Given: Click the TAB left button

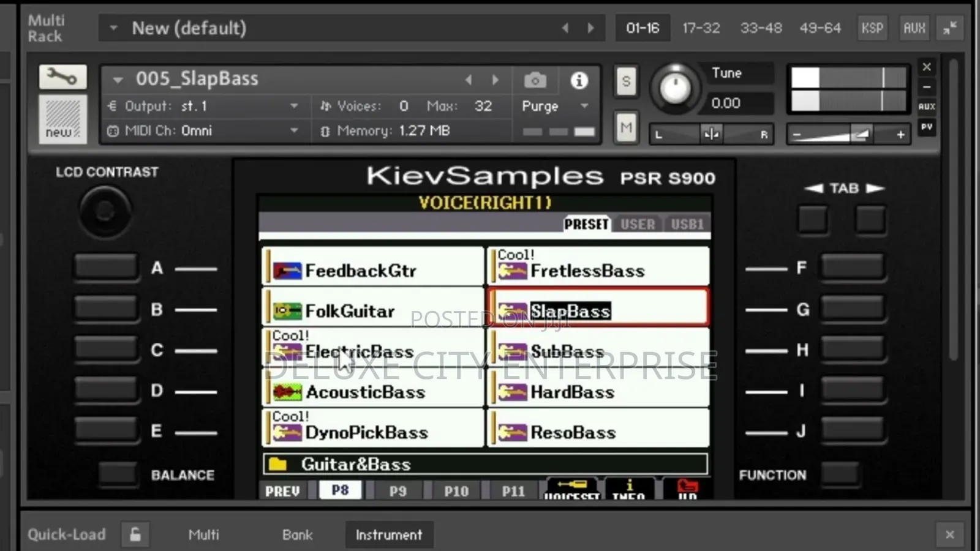Looking at the screenshot, I should coord(813,220).
